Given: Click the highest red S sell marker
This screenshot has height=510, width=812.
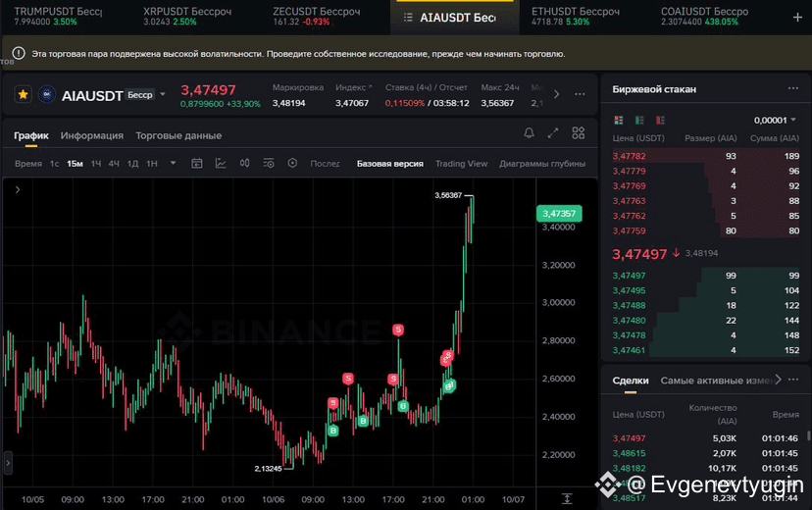Looking at the screenshot, I should pyautogui.click(x=398, y=330).
